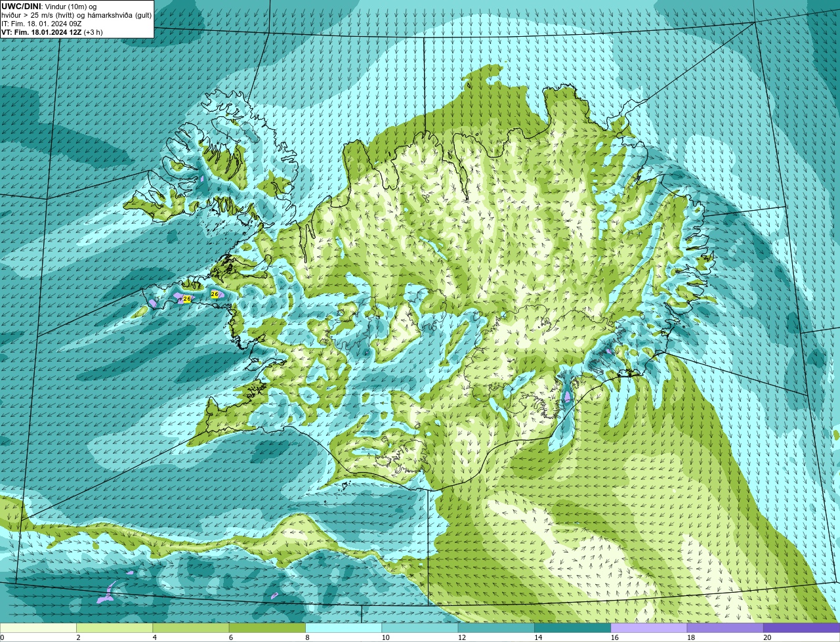This screenshot has width=840, height=642.
Task: Click the "VT: Fim. 18.01.2024 12Z (+3 h)" line
Action: pos(52,32)
